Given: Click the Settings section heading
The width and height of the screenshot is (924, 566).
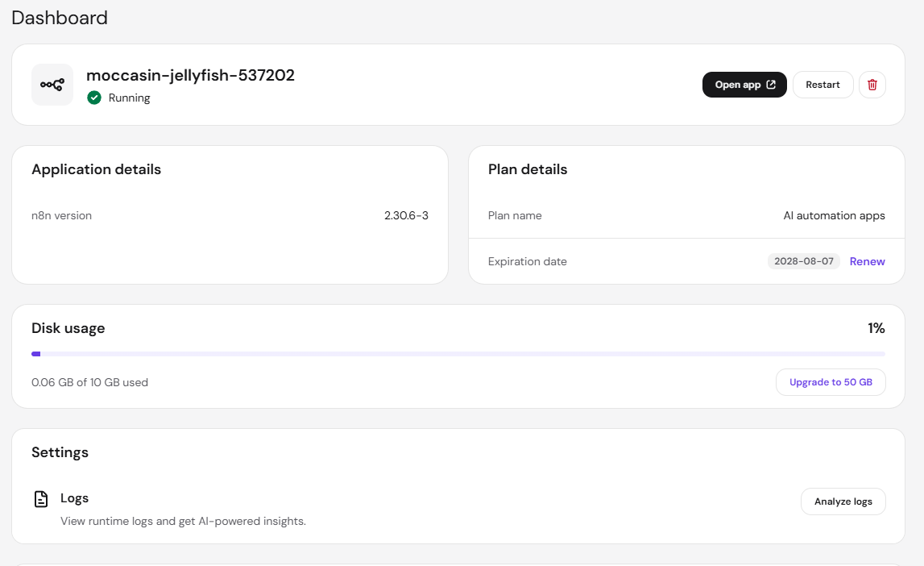Looking at the screenshot, I should tap(60, 453).
